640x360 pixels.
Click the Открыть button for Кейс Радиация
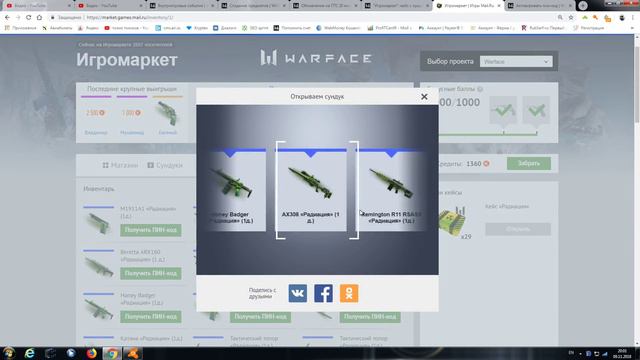(518, 229)
